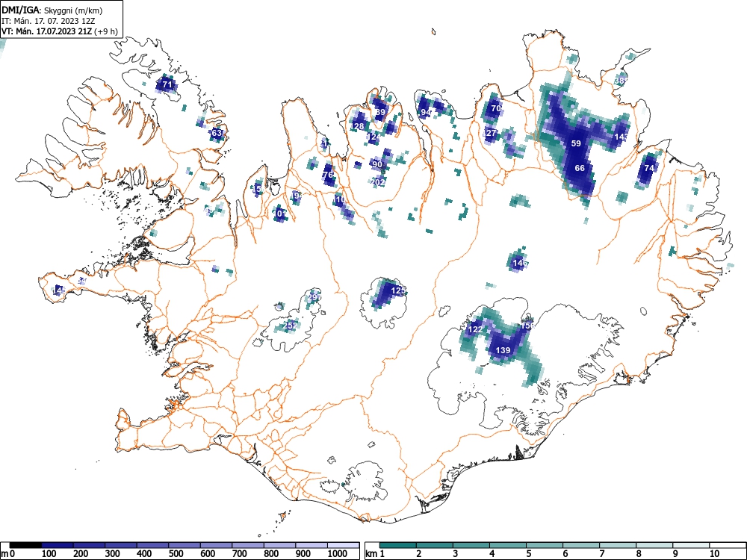Image resolution: width=747 pixels, height=560 pixels.
Task: Click the pale 900–1000 m legend swatch
Action: coord(311,545)
